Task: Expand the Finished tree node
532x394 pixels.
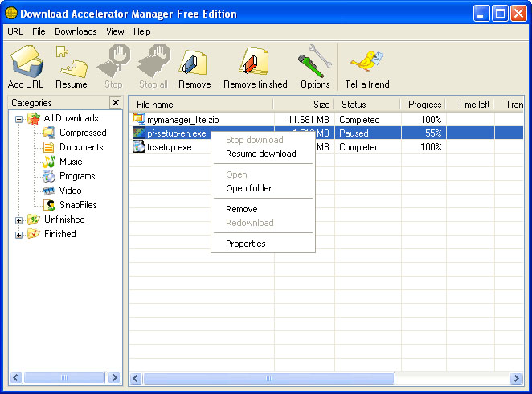Action: point(19,235)
